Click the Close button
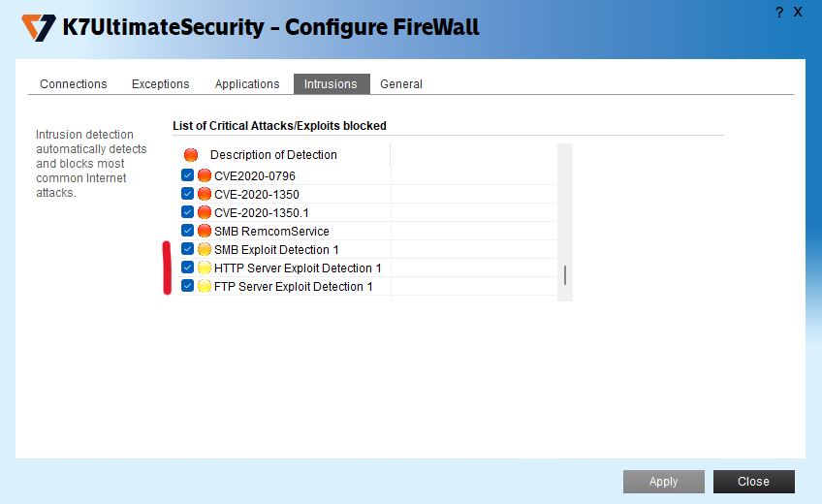 coord(753,482)
